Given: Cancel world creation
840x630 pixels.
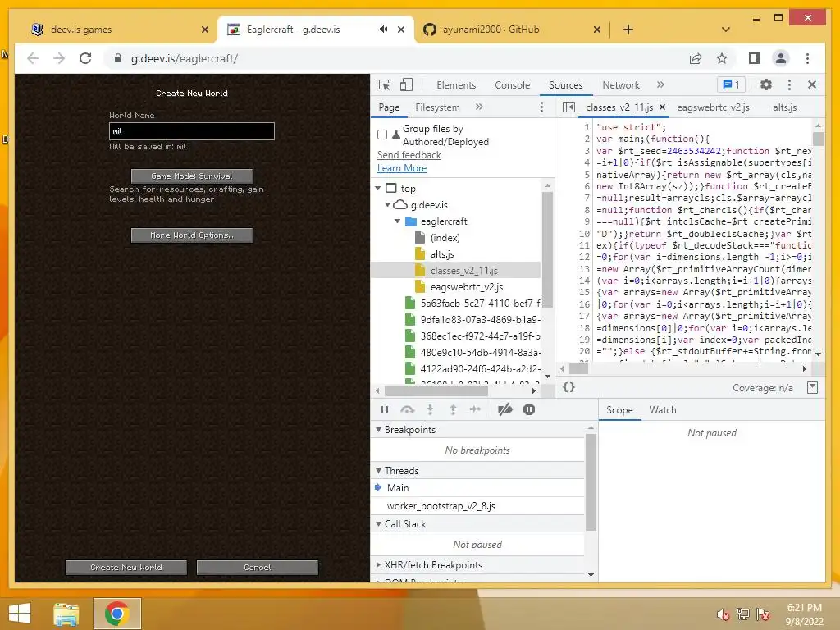Looking at the screenshot, I should click(257, 568).
